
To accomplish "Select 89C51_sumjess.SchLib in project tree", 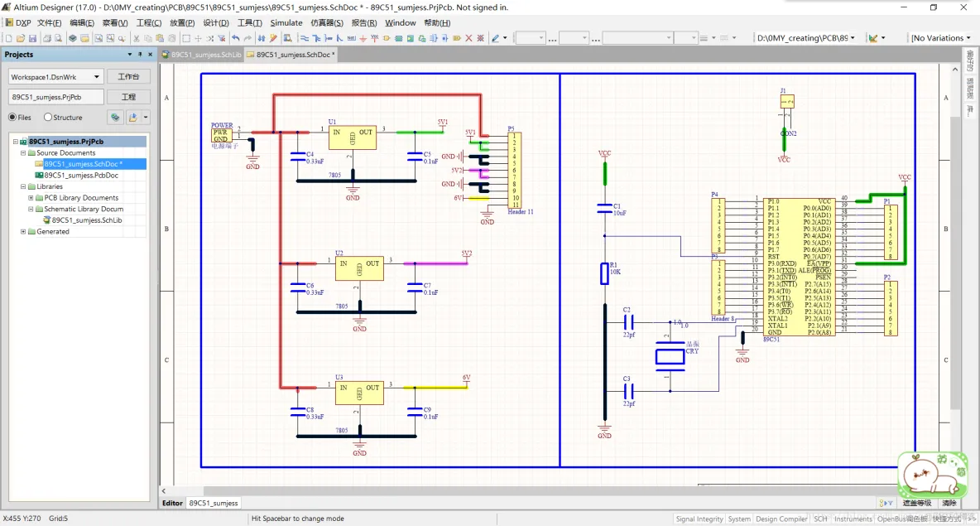I will (x=86, y=220).
